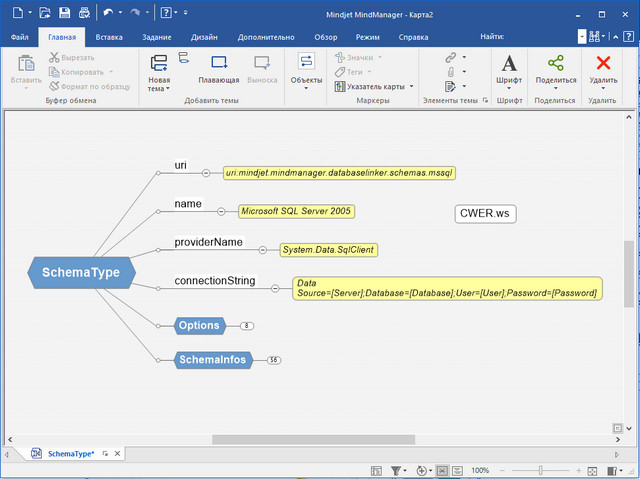Viewport: 640px width, 479px height.
Task: Click the Выноска callout icon
Action: [x=262, y=63]
